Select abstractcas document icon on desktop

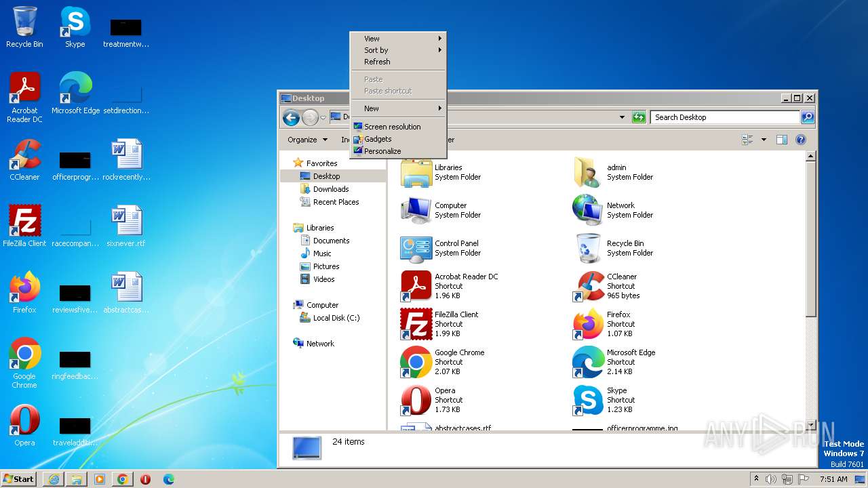[126, 293]
